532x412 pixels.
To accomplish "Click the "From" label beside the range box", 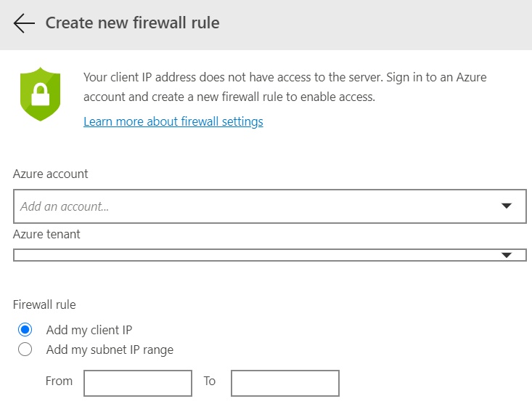I will (59, 381).
